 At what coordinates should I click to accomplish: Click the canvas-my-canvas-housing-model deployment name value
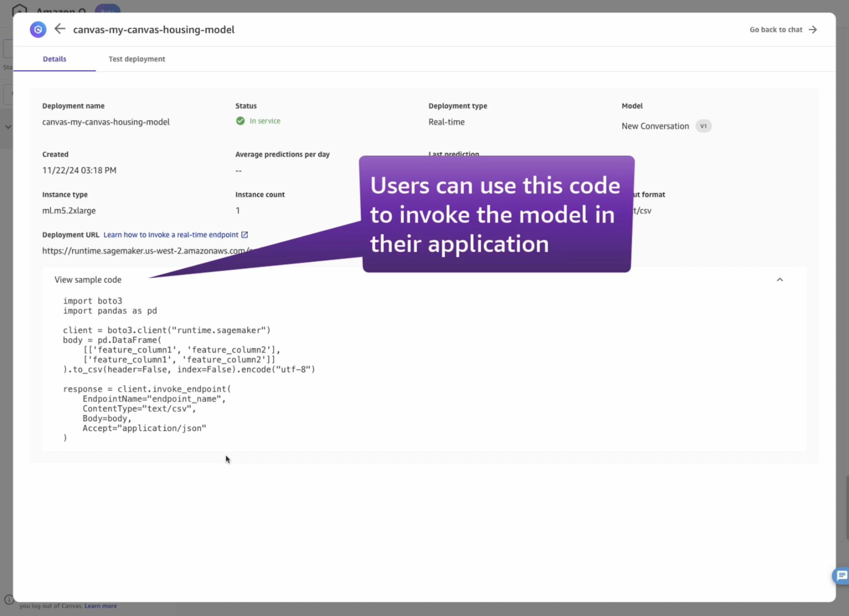click(x=106, y=122)
